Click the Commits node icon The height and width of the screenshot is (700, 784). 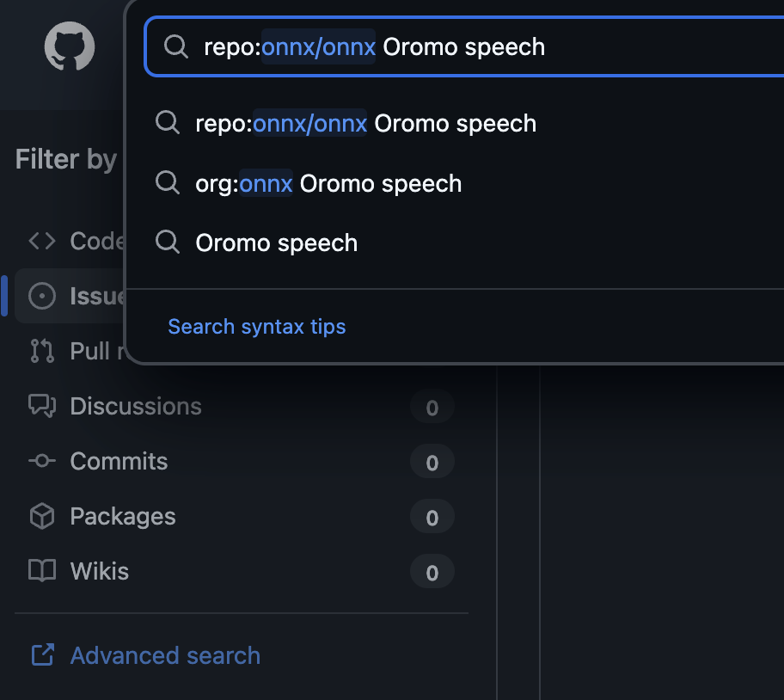point(42,461)
